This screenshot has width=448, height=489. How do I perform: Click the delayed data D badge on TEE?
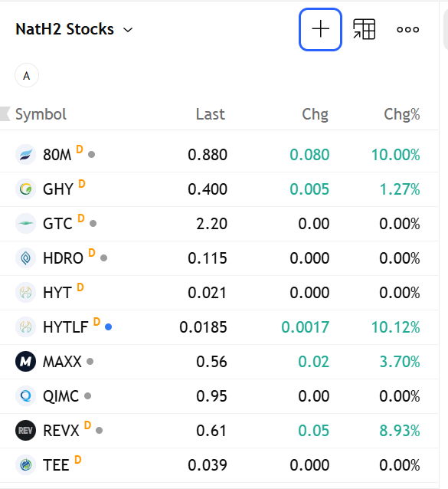coord(78,460)
